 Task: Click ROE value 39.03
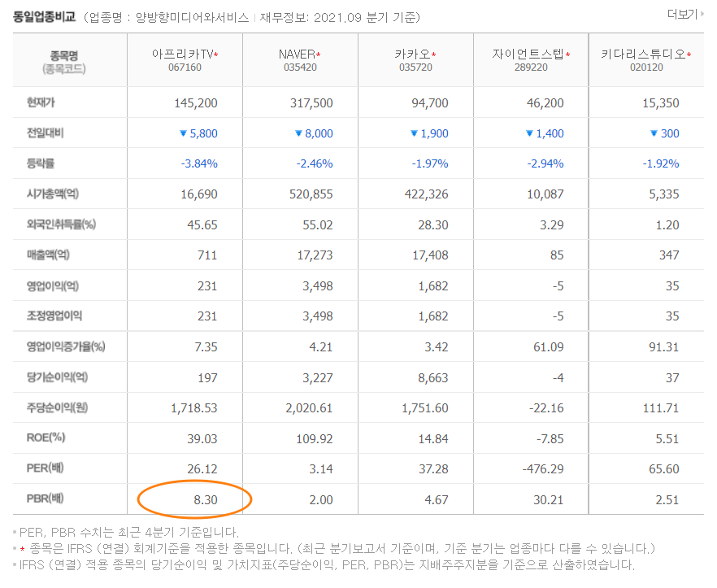[x=202, y=439]
